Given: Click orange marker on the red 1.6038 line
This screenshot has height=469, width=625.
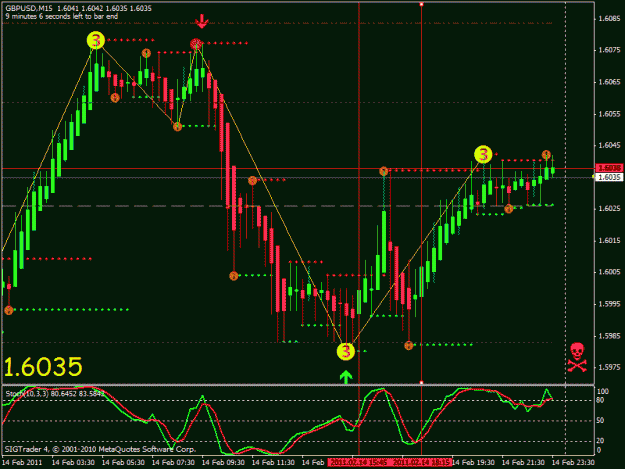Looking at the screenshot, I should point(383,171).
